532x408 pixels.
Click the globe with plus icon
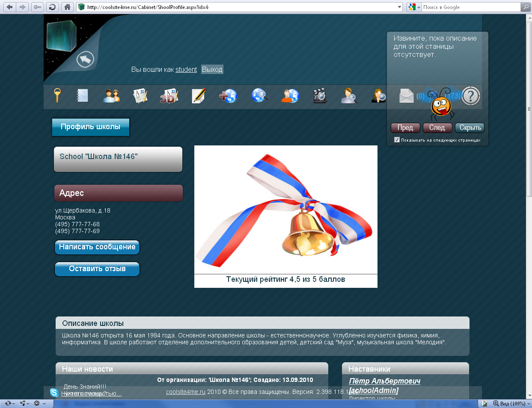pyautogui.click(x=228, y=96)
